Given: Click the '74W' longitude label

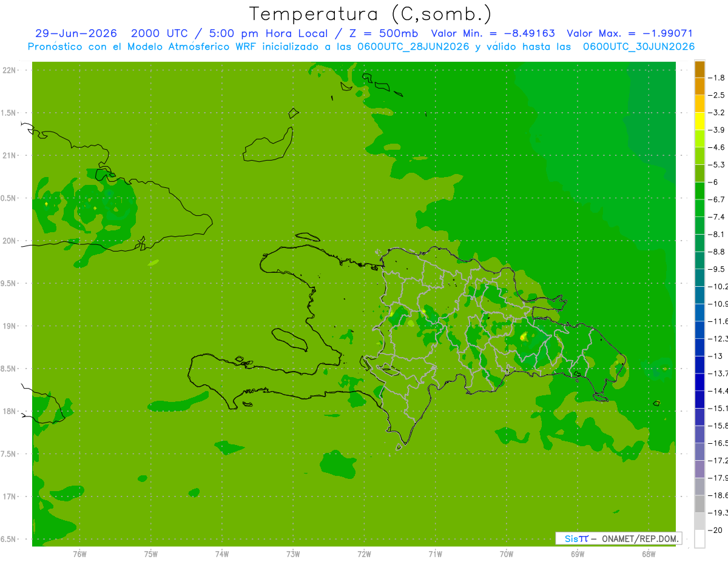Looking at the screenshot, I should tap(221, 554).
